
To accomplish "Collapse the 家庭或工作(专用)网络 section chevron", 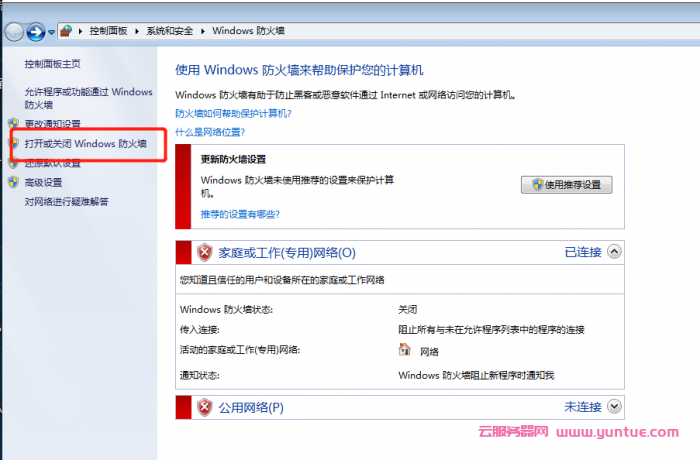I will pos(614,252).
